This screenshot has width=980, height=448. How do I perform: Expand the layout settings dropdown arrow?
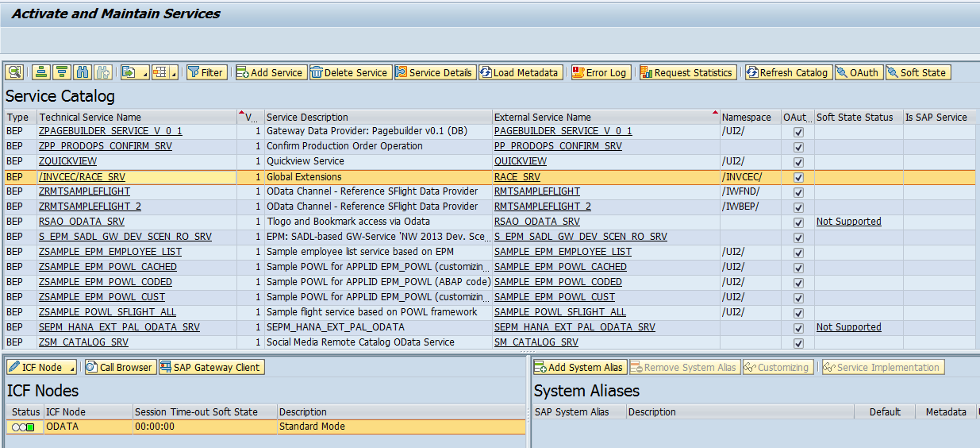point(175,73)
